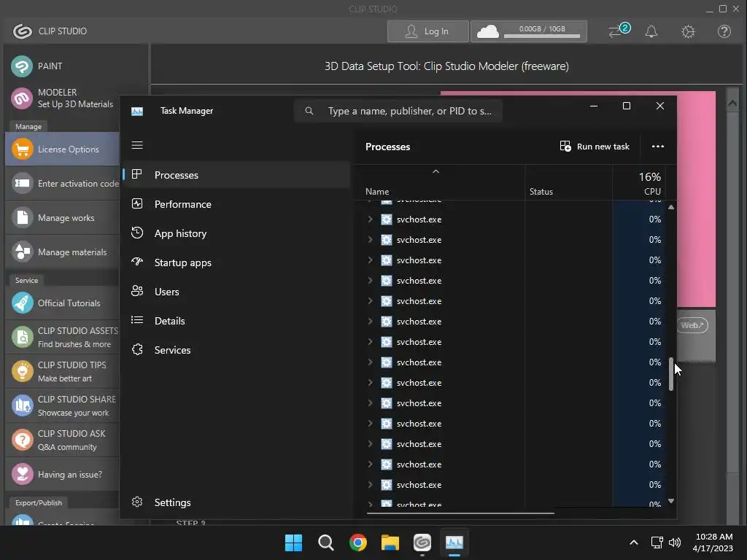Viewport: 747px width, 560px height.
Task: Open CLIP STUDIO ASSETS Find brushes
Action: coord(62,337)
